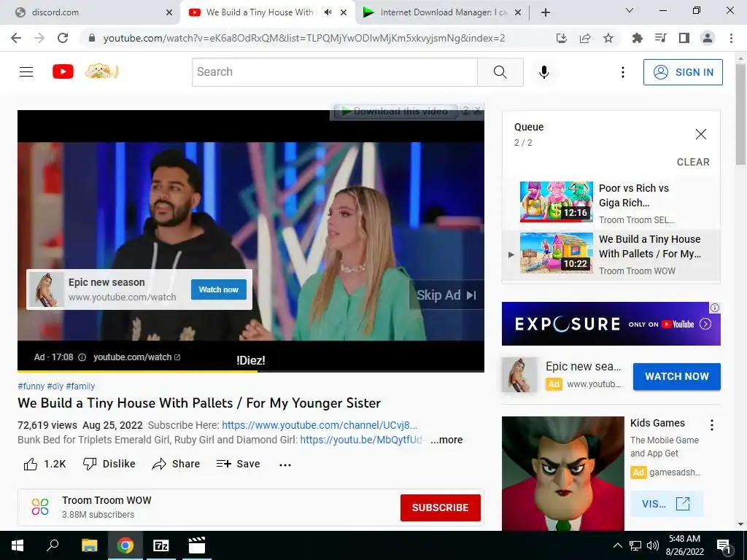
Task: Open media control icon in Chrome toolbar
Action: [x=660, y=38]
